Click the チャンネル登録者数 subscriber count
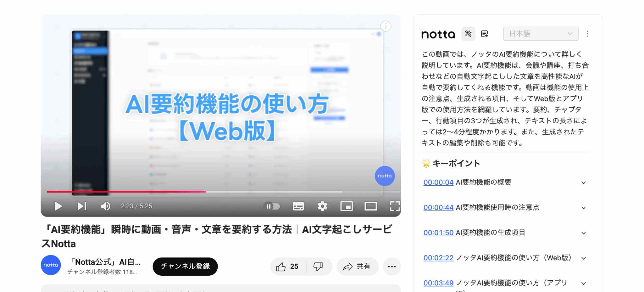The image size is (644, 292). coord(102,272)
